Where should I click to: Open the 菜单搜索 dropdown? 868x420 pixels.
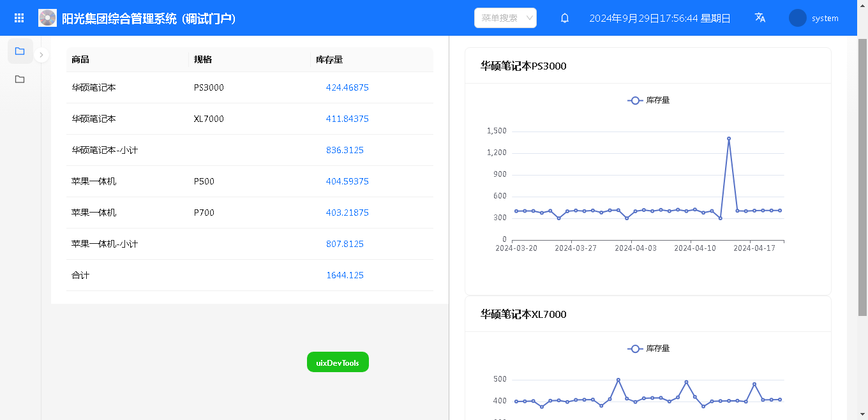[x=505, y=18]
